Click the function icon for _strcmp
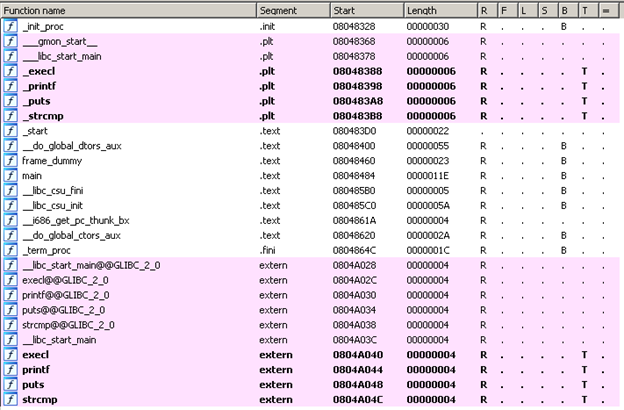The height and width of the screenshot is (410, 624). [10, 116]
